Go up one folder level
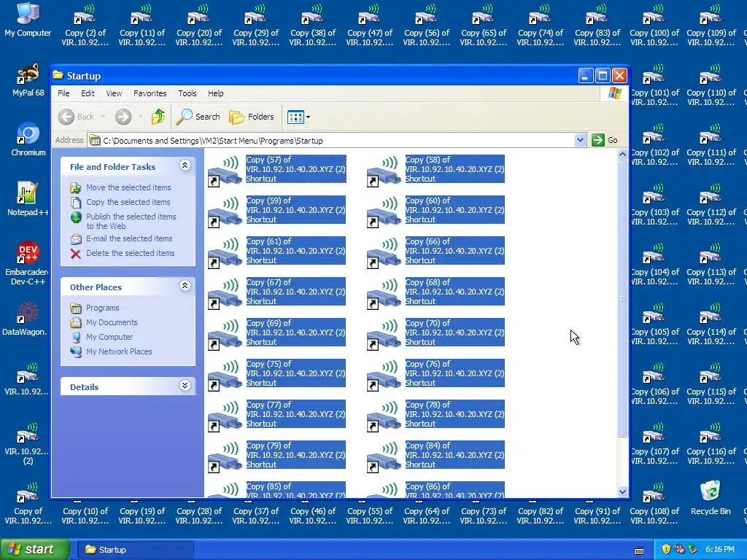The image size is (747, 560). (x=158, y=117)
